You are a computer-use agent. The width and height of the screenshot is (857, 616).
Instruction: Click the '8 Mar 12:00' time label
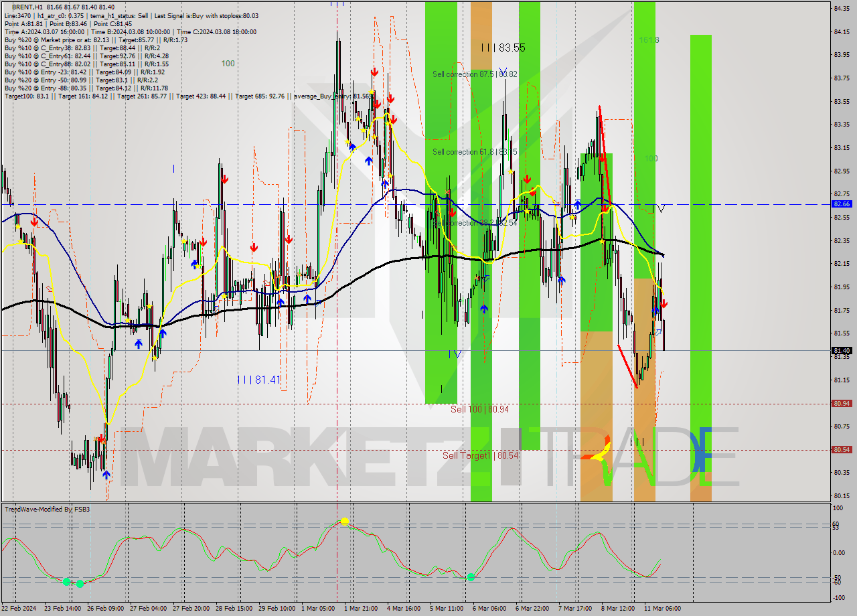[618, 609]
